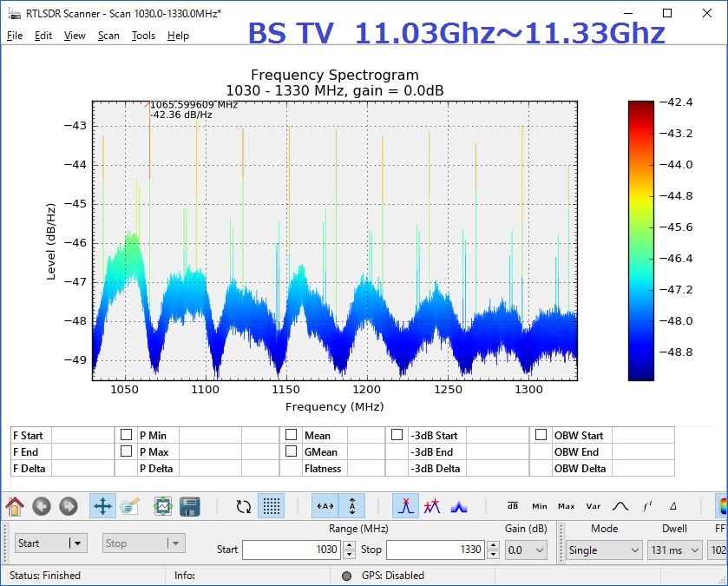Check the OBW Start checkbox
728x586 pixels.
pyautogui.click(x=541, y=435)
